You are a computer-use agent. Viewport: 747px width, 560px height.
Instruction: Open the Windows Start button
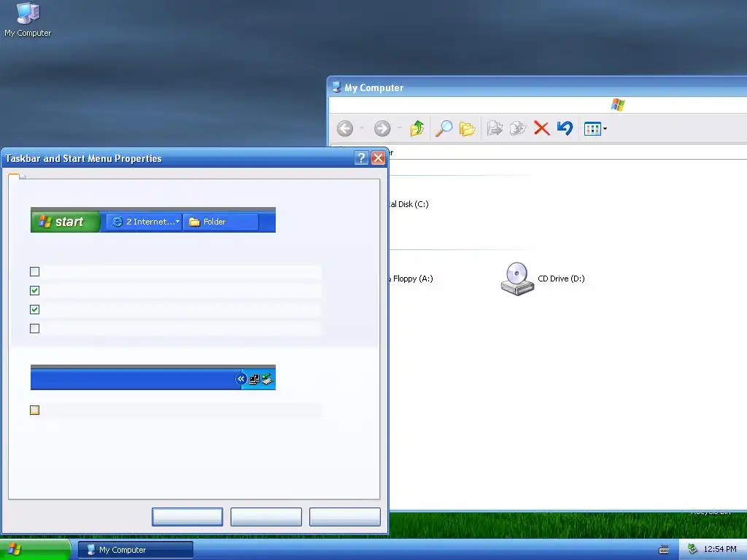(x=35, y=550)
